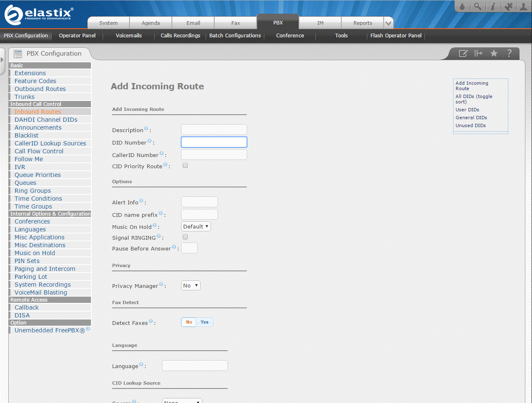Click the Description input field
The height and width of the screenshot is (403, 532).
214,130
